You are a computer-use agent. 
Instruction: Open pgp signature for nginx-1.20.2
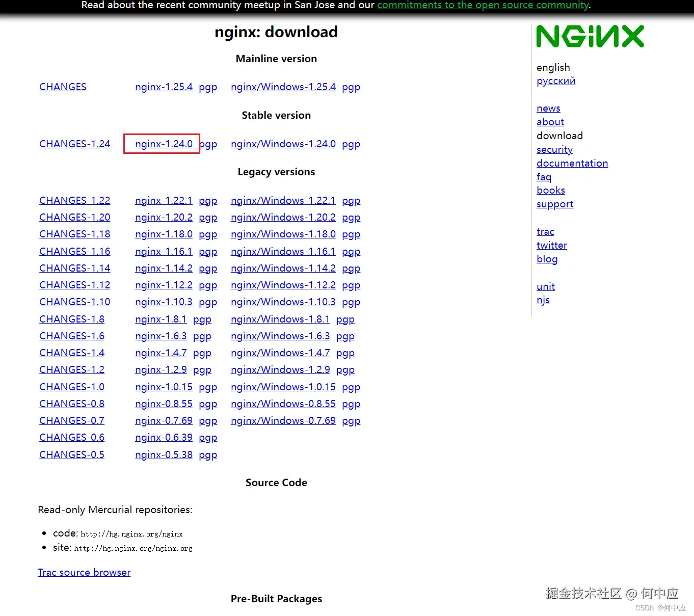coord(208,218)
